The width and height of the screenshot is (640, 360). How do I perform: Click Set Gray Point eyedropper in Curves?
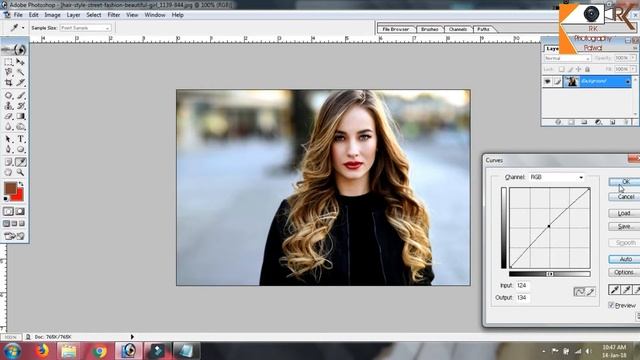pos(627,290)
